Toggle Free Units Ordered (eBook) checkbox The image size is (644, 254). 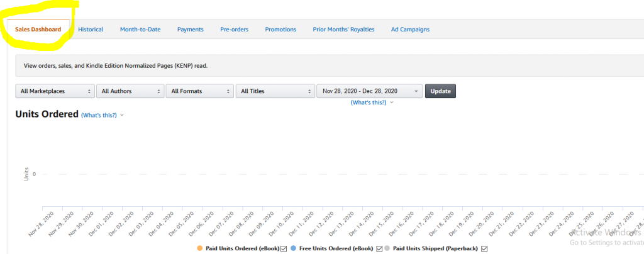[379, 249]
